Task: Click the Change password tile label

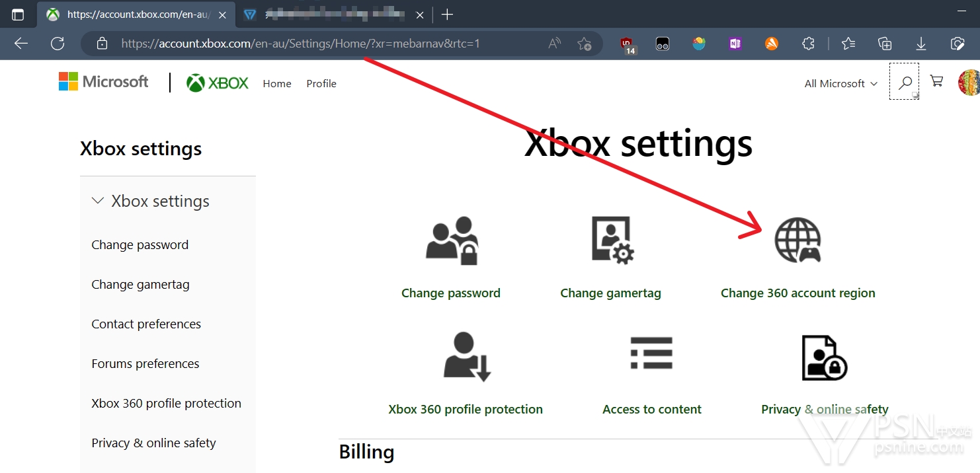Action: pos(451,293)
